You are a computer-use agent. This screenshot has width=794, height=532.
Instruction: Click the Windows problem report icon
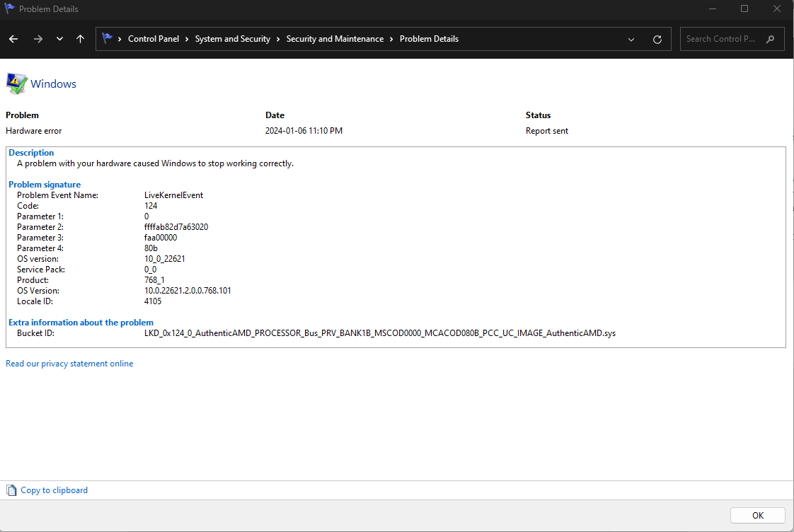[16, 83]
